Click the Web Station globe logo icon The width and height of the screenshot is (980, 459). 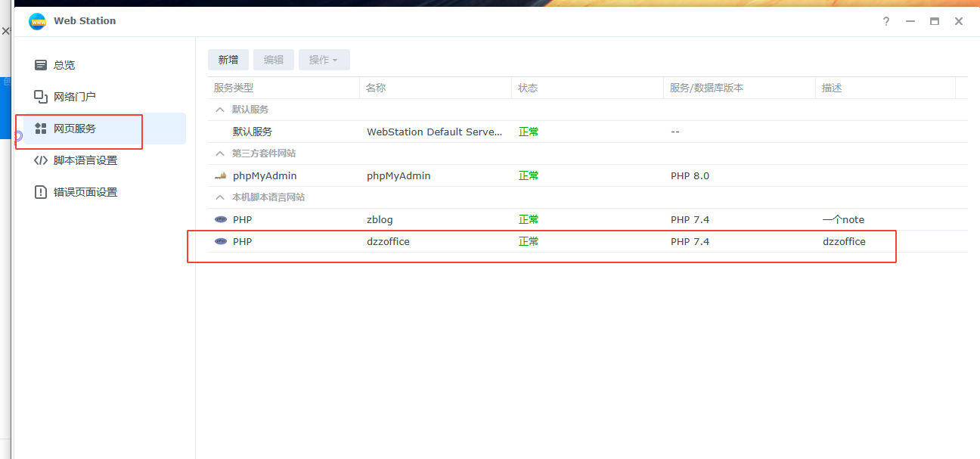pos(37,21)
